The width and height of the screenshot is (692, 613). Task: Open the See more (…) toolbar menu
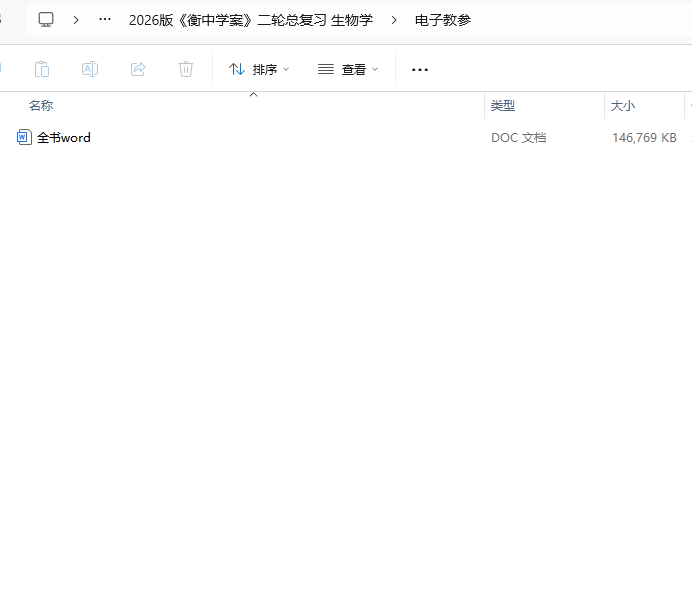(x=420, y=69)
